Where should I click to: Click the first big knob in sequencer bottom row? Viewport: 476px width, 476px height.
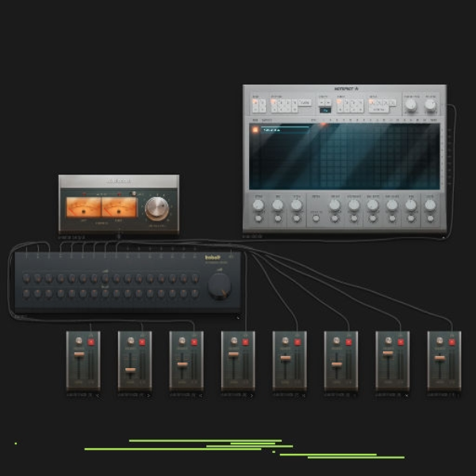[x=259, y=205]
